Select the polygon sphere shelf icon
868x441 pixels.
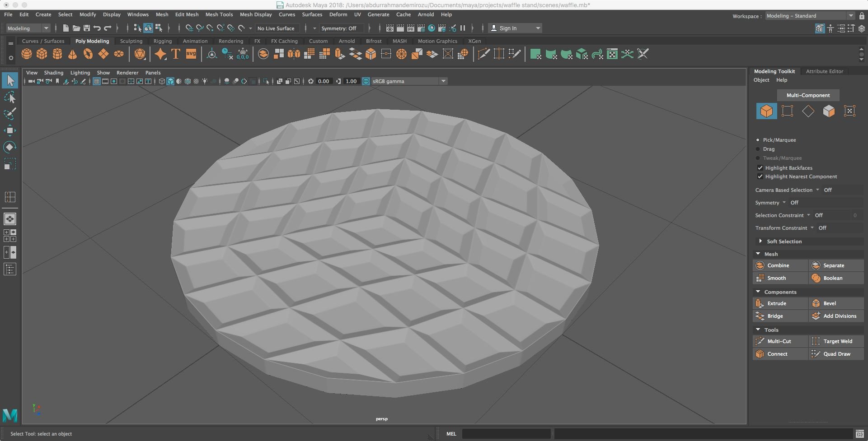coord(27,54)
